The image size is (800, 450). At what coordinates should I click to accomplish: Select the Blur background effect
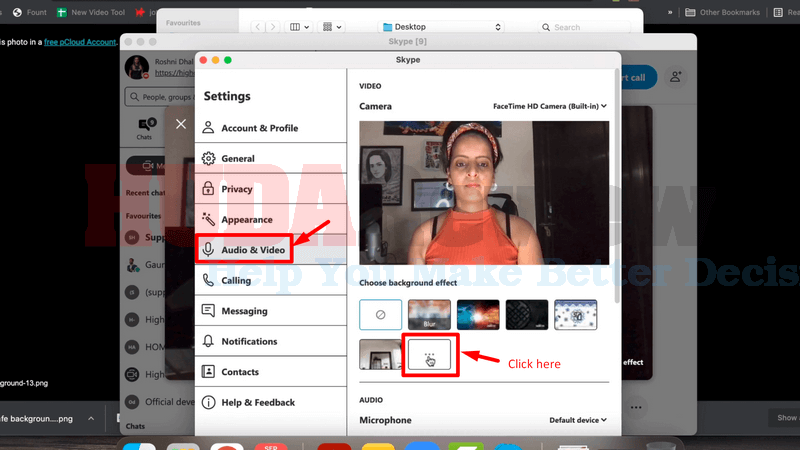pyautogui.click(x=429, y=315)
